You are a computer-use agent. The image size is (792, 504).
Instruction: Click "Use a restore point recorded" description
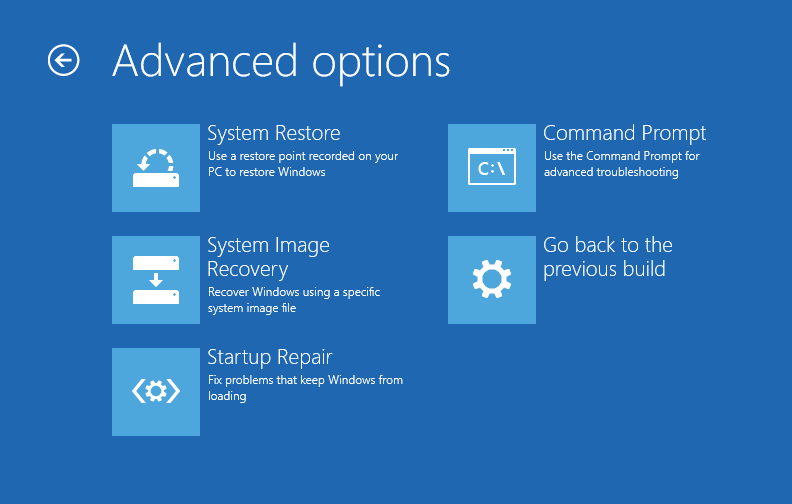tap(303, 164)
